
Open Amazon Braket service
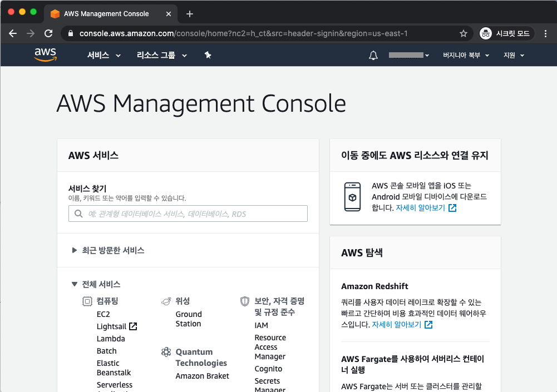pyautogui.click(x=202, y=376)
